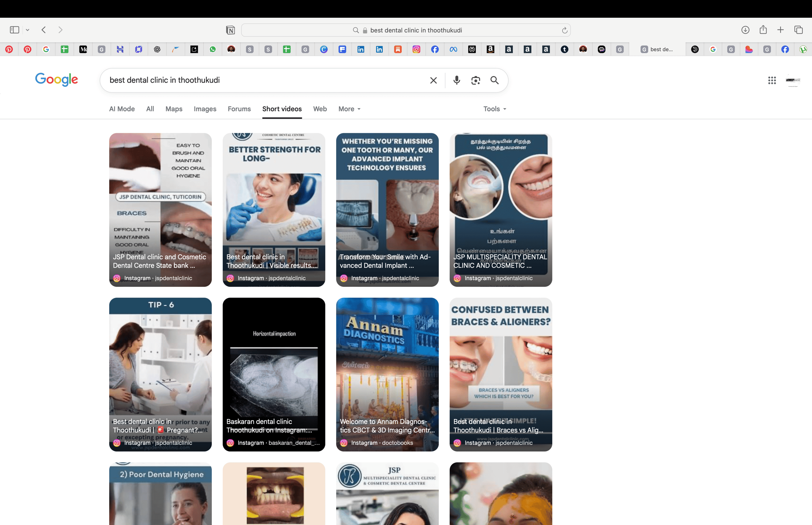Open the Google apps grid
The image size is (812, 525).
click(771, 81)
